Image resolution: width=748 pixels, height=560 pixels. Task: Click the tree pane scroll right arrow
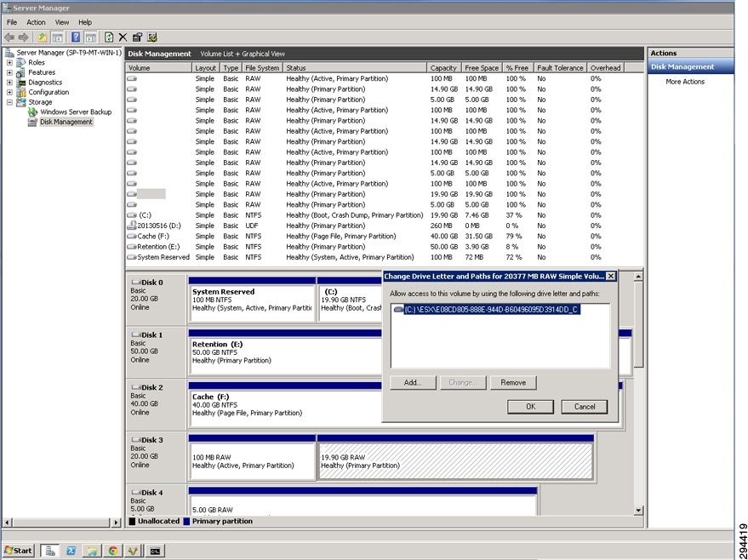click(x=117, y=523)
